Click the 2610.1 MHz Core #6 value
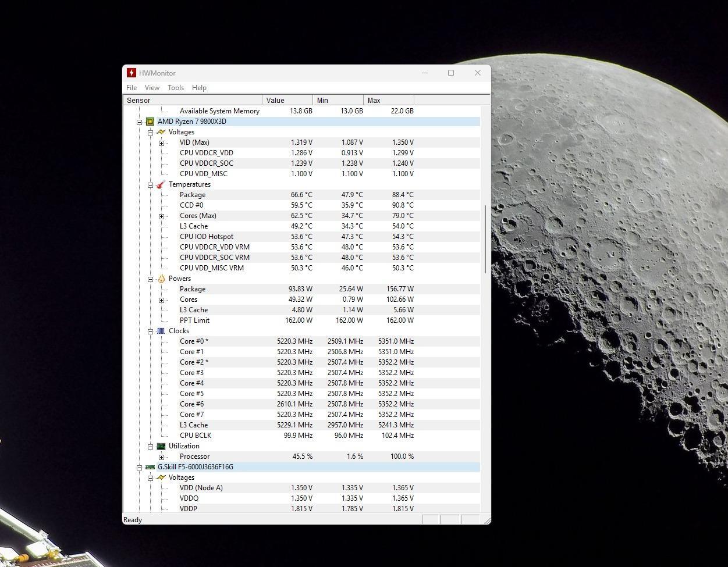This screenshot has height=567, width=728. [x=294, y=404]
